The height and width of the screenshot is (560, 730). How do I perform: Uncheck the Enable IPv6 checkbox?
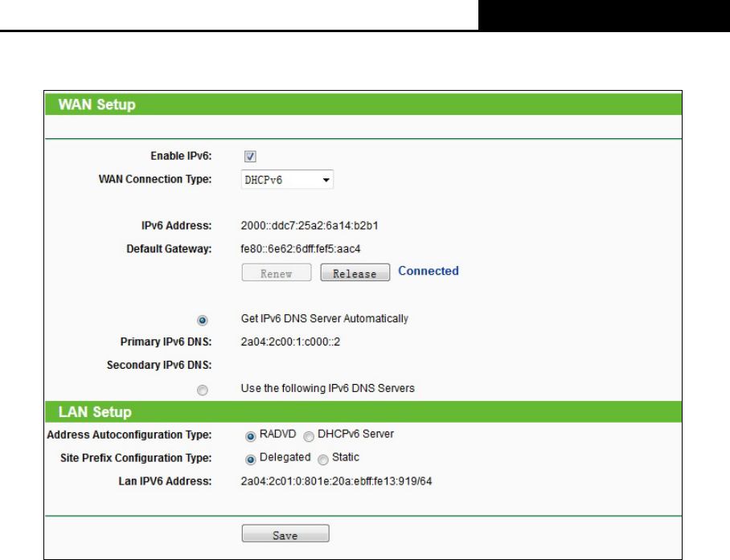click(x=250, y=157)
